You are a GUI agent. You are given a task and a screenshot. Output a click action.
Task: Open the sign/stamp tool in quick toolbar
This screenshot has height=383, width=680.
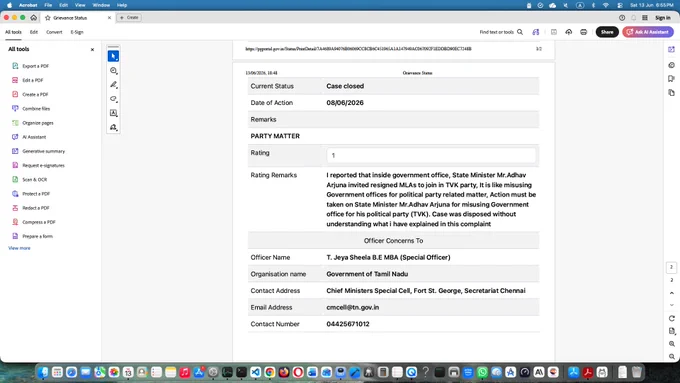[x=113, y=127]
